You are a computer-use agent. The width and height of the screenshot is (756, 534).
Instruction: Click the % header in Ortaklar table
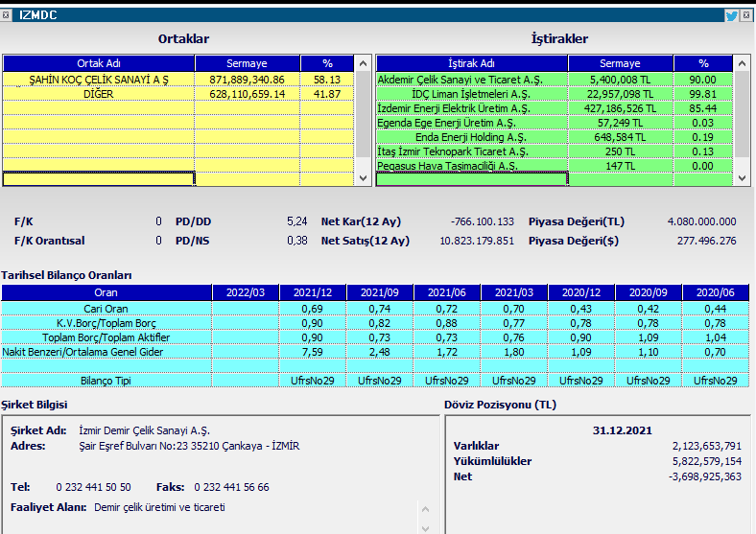click(327, 63)
